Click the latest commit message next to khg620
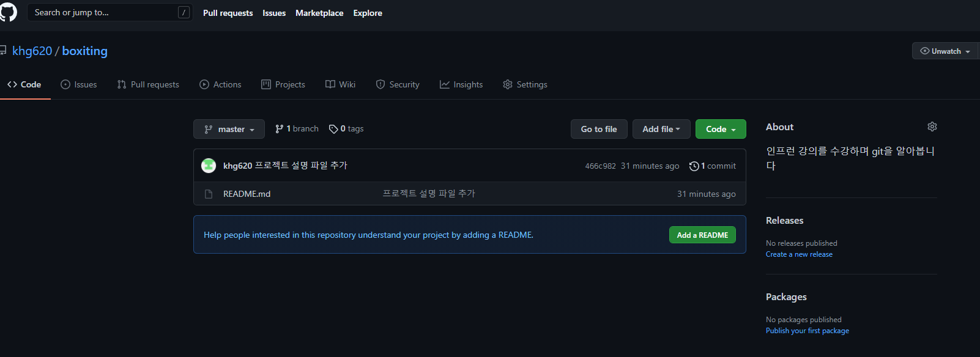 click(301, 166)
